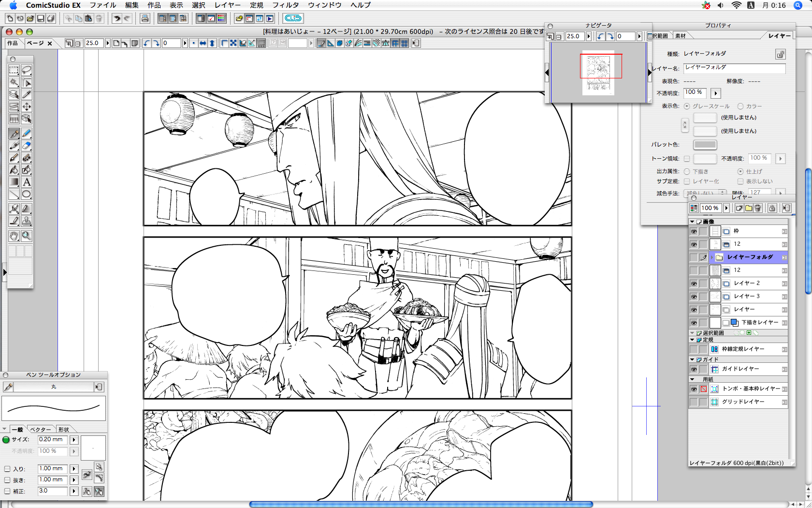Image resolution: width=812 pixels, height=508 pixels.
Task: Select the カラー radio button
Action: pos(740,106)
